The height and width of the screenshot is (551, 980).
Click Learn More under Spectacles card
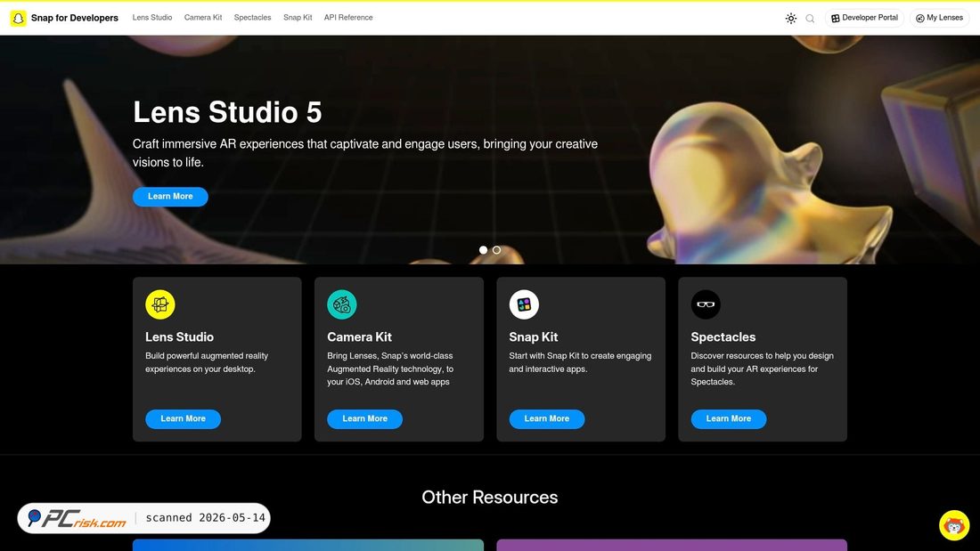[x=729, y=418]
